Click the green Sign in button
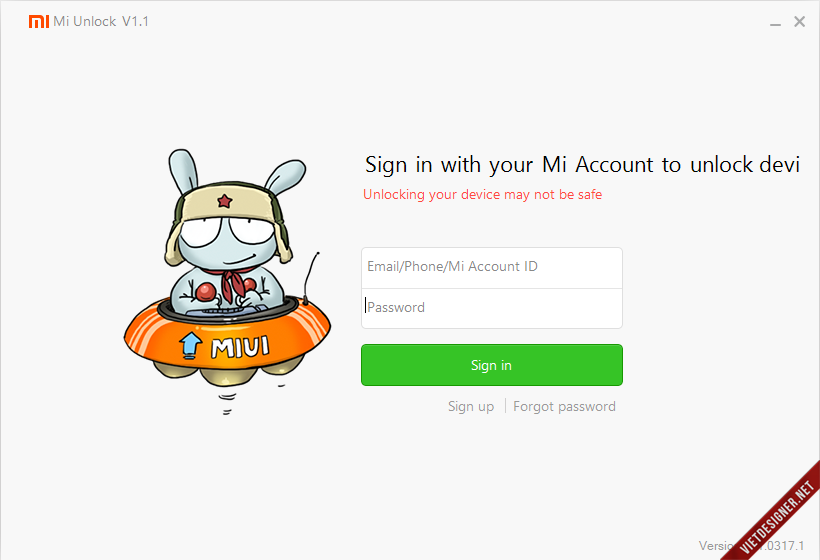 point(492,365)
